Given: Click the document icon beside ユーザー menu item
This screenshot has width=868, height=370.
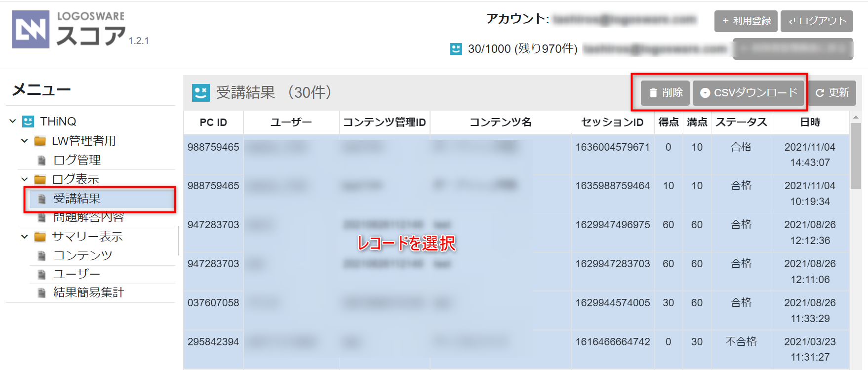Looking at the screenshot, I should tap(42, 274).
